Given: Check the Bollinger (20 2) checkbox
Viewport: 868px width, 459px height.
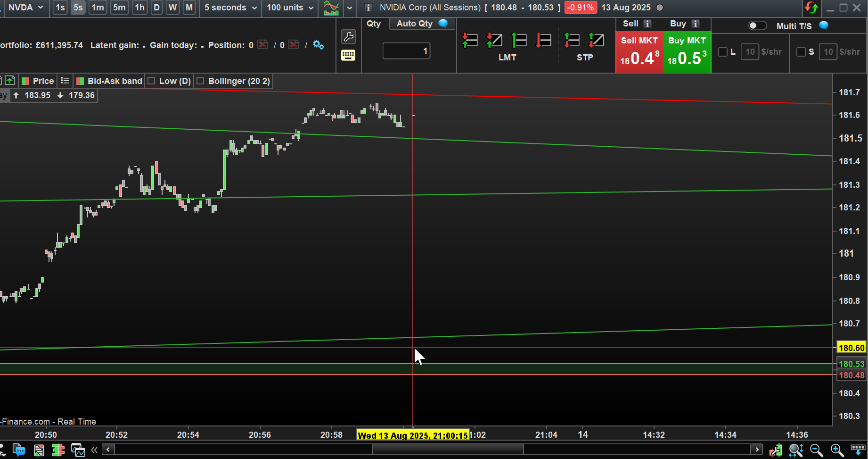Looking at the screenshot, I should (x=200, y=81).
